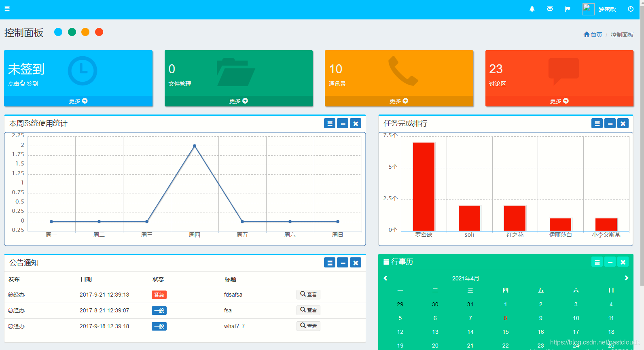This screenshot has width=644, height=350.
Task: Click the 伊丽莎白 bar in ranking chart
Action: pos(561,225)
